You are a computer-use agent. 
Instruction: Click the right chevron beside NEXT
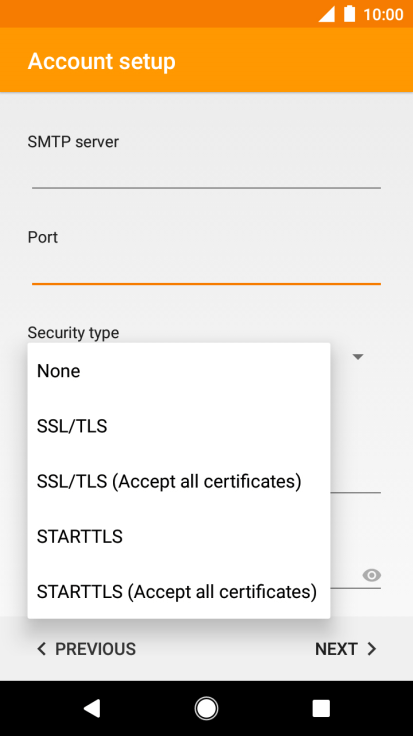pos(372,649)
